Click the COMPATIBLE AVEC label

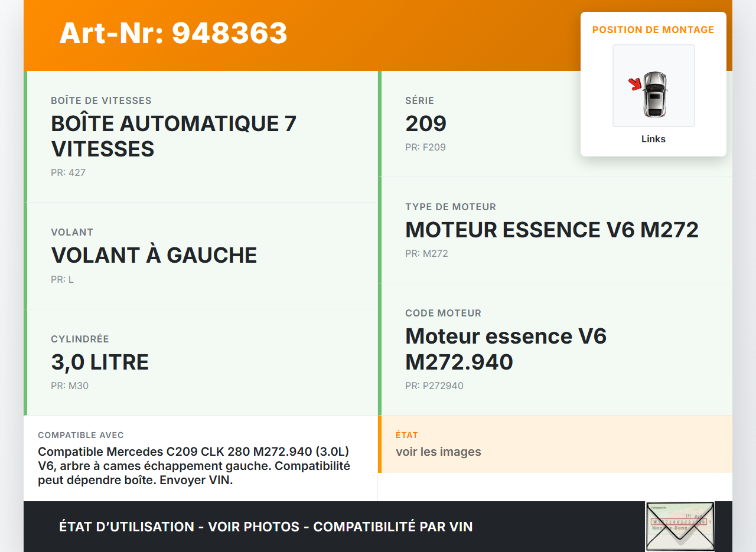tap(81, 435)
